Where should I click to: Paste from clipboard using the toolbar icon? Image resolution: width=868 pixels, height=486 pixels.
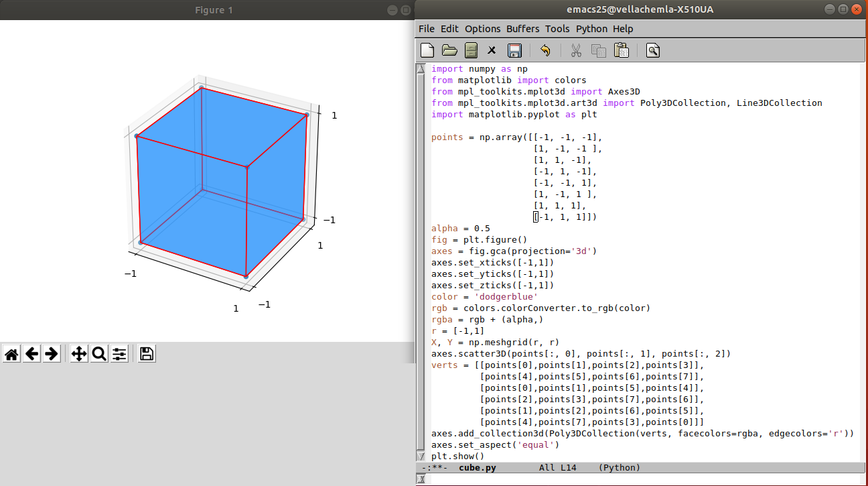click(x=622, y=50)
